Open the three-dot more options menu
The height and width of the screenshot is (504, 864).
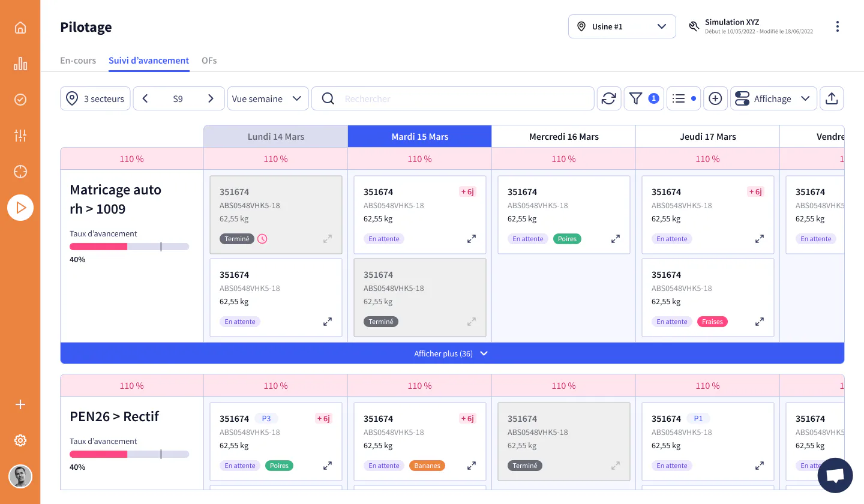coord(838,26)
